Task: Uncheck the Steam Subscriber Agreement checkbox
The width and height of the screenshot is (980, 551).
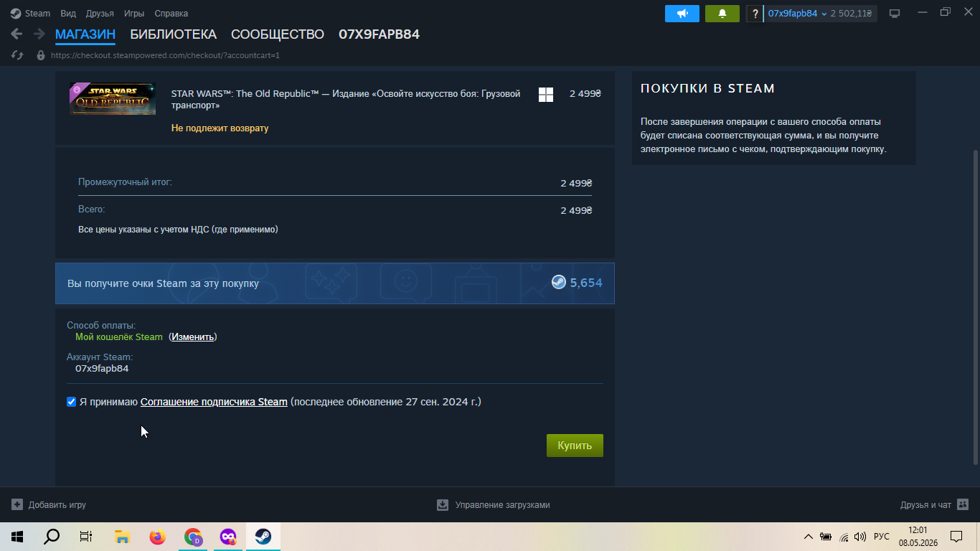Action: point(71,402)
